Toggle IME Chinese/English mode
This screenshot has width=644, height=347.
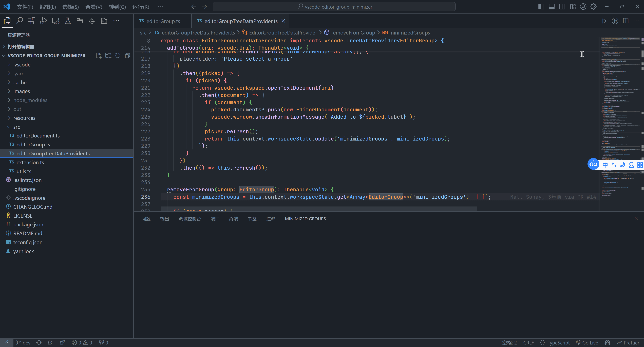tap(605, 165)
